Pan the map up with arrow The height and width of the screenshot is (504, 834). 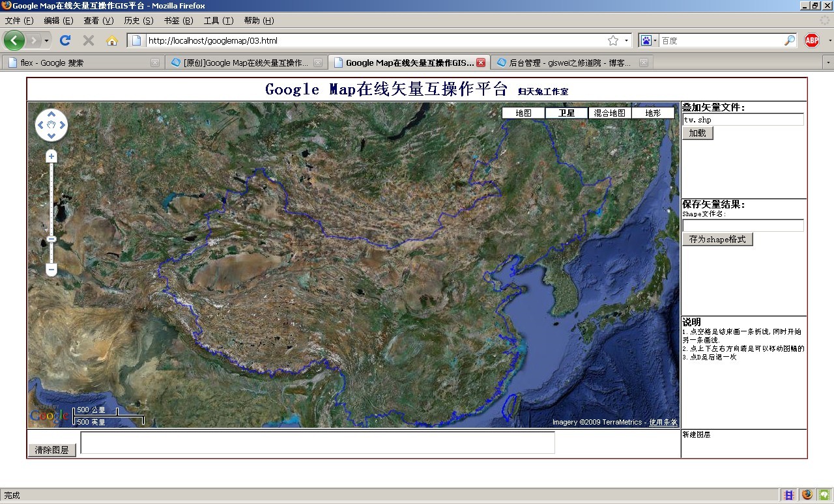[x=51, y=115]
